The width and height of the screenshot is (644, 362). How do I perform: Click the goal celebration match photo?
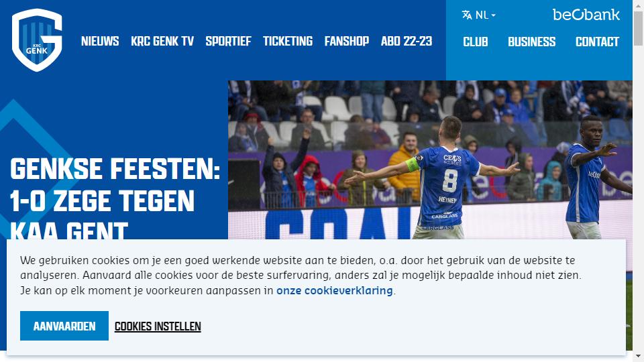click(430, 160)
